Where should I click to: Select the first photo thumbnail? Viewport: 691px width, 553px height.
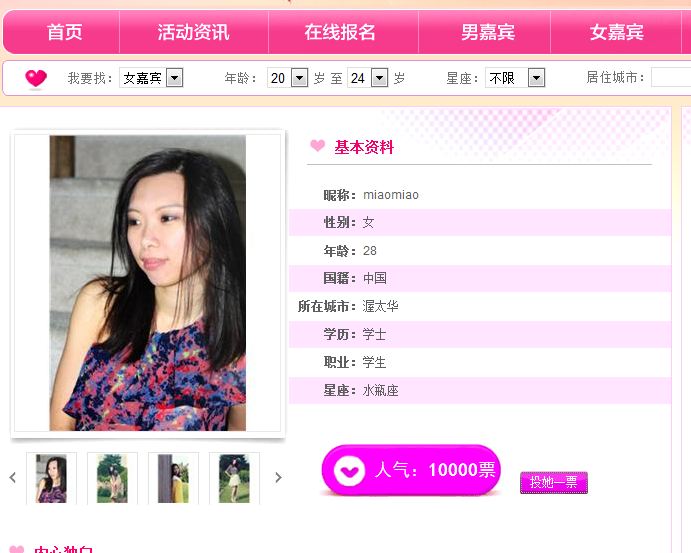[x=51, y=478]
